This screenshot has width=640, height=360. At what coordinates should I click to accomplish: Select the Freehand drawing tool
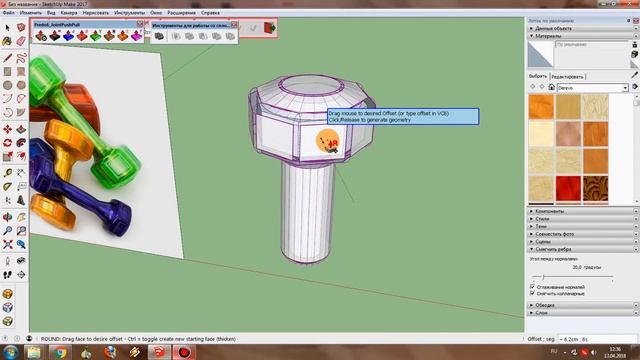tap(21, 58)
